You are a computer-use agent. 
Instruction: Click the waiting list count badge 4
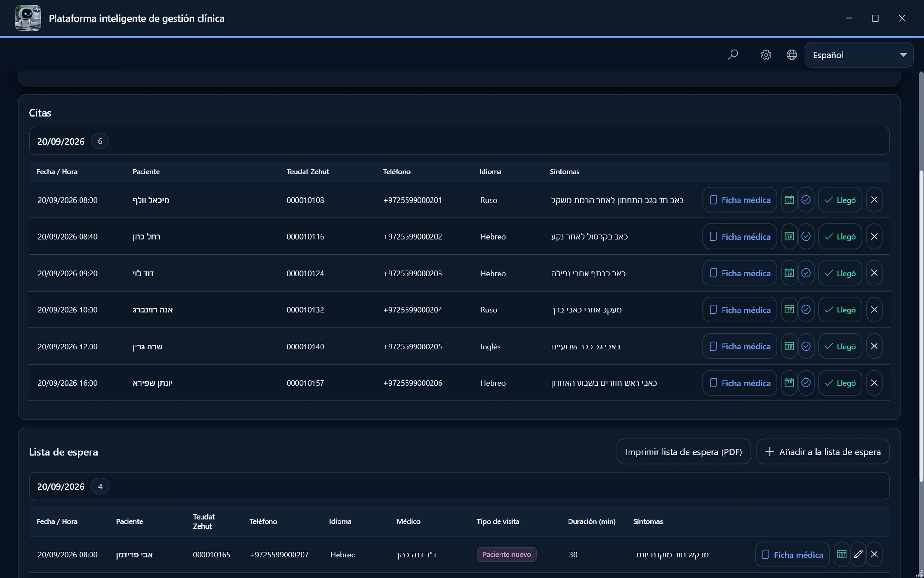coord(100,486)
